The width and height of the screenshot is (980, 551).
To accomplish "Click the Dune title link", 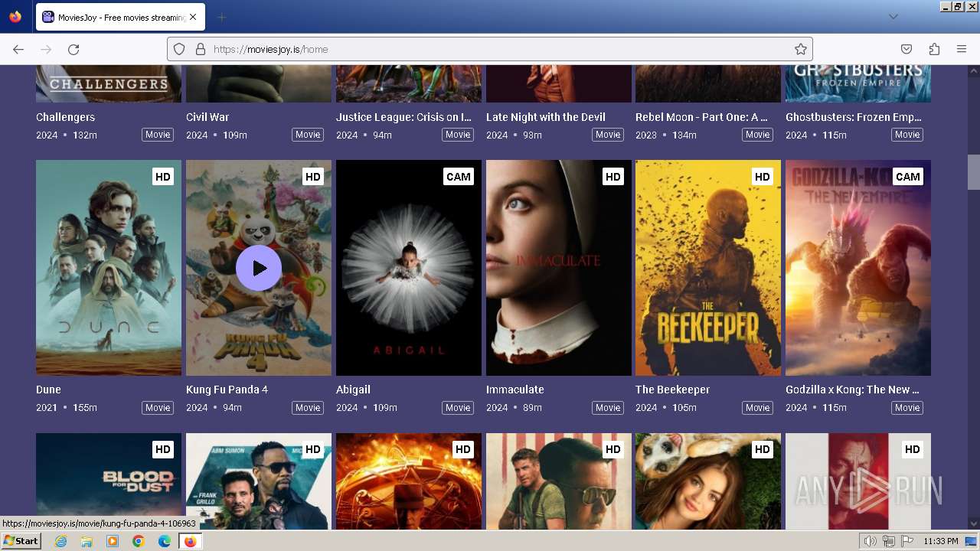I will click(48, 390).
